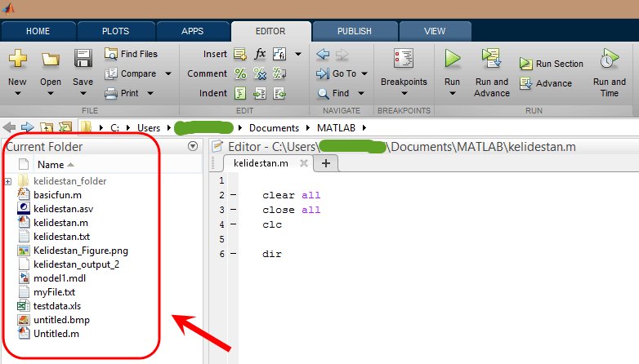Click the Find Files icon
Image resolution: width=639 pixels, height=364 pixels.
[x=111, y=54]
